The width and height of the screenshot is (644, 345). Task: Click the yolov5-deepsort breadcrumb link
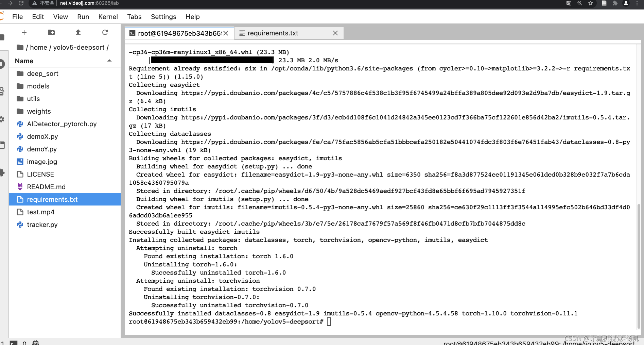click(x=79, y=47)
